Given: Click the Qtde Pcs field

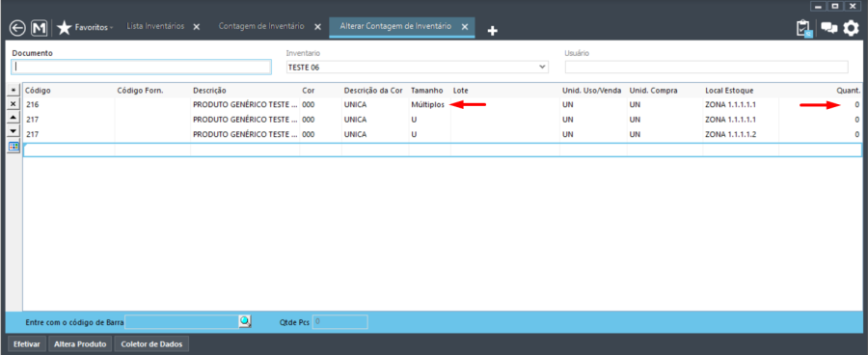Looking at the screenshot, I should [339, 322].
